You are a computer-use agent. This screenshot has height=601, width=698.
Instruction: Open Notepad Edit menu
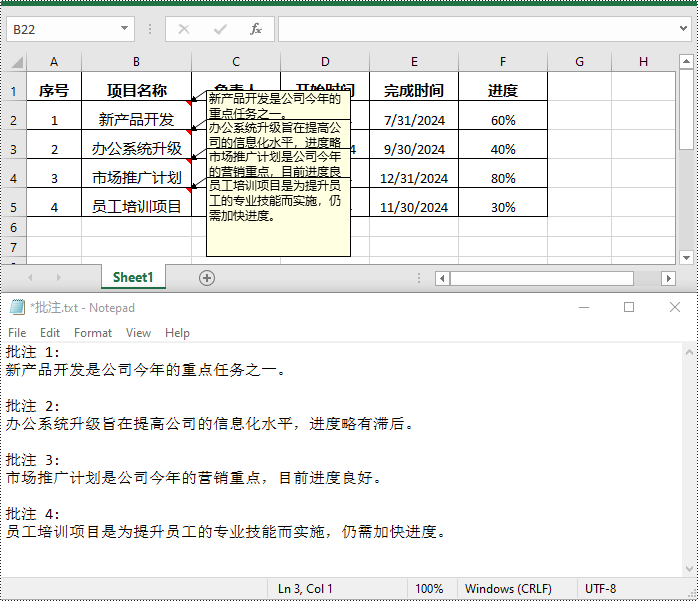tap(50, 333)
